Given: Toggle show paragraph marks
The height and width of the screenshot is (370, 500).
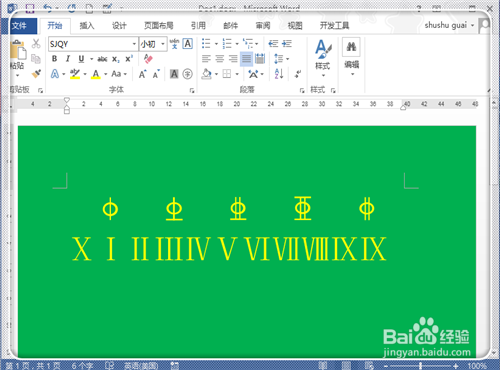Looking at the screenshot, I should tap(298, 74).
